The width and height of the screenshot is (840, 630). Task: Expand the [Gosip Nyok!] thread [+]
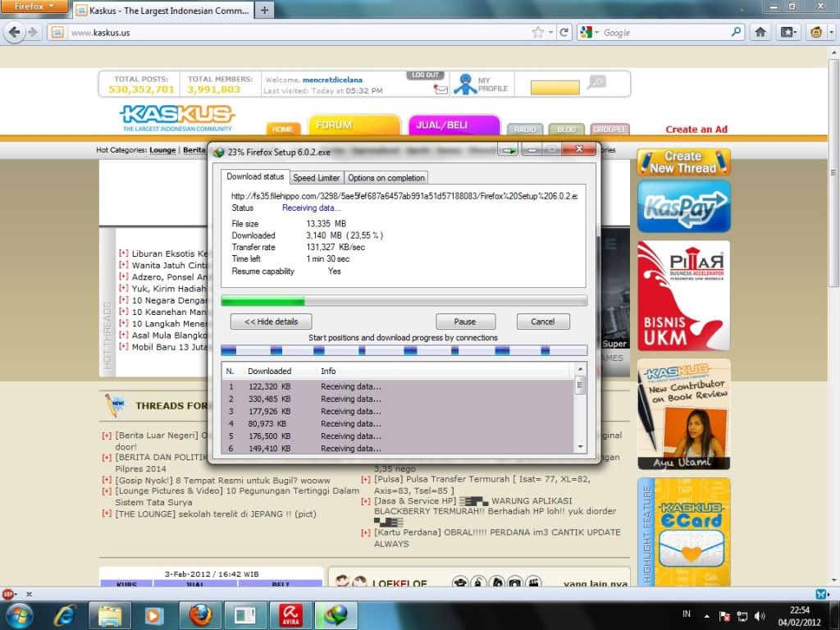[x=107, y=480]
